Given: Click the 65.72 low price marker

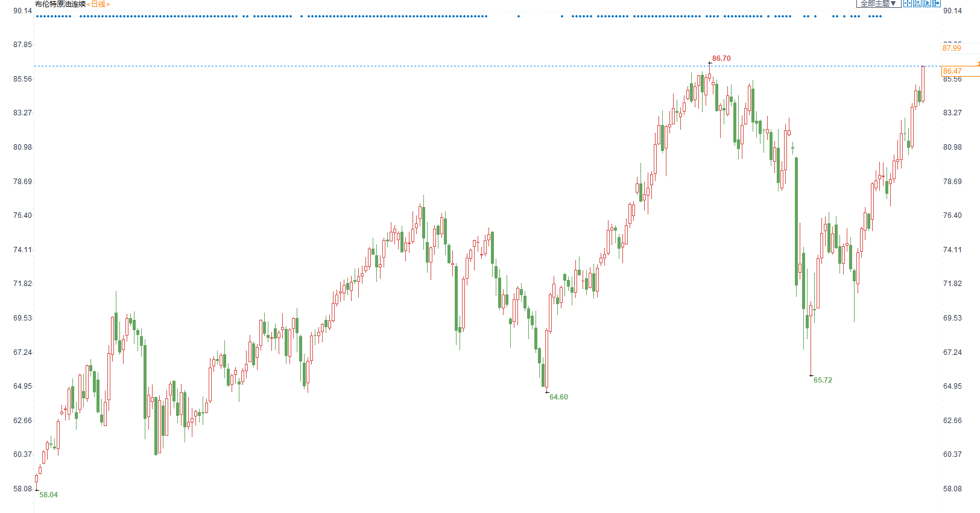Looking at the screenshot, I should [823, 380].
